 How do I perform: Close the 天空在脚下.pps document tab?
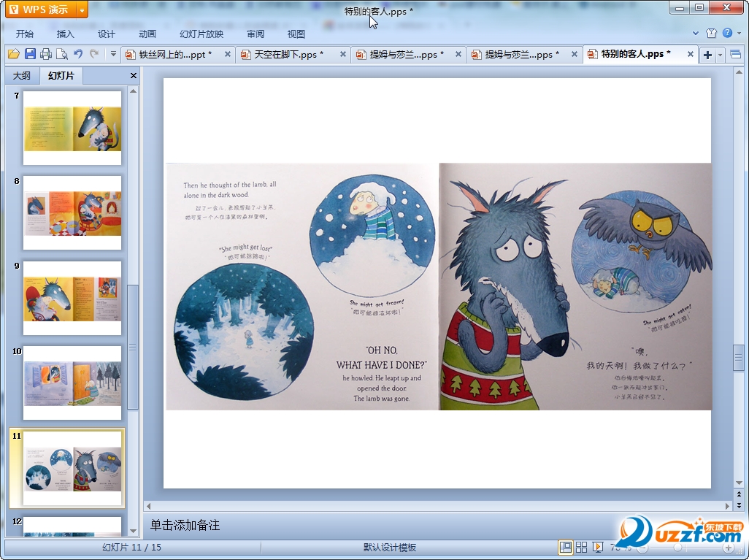pos(343,55)
